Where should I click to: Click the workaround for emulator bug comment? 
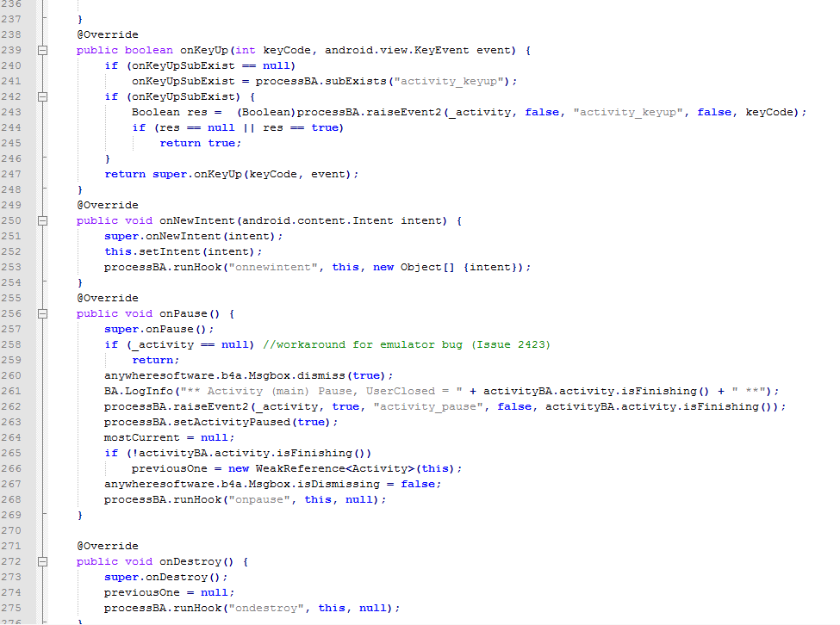(x=407, y=344)
